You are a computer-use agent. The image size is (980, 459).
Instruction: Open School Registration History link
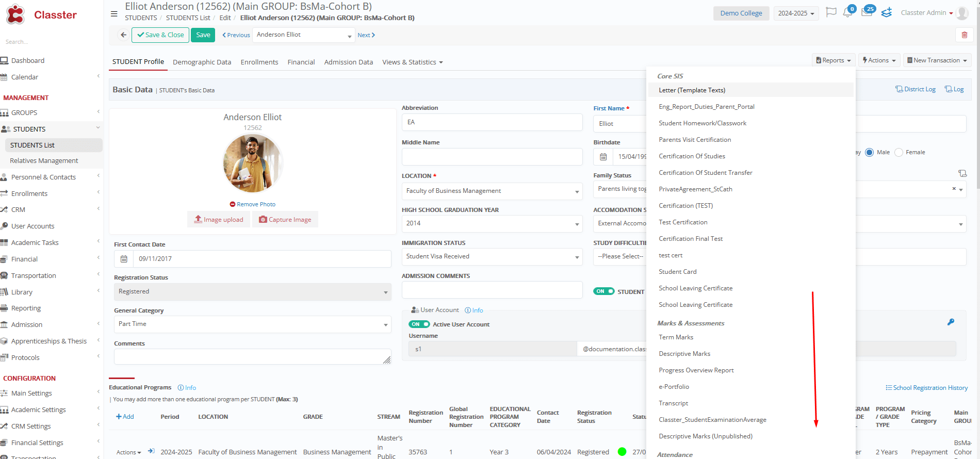926,388
